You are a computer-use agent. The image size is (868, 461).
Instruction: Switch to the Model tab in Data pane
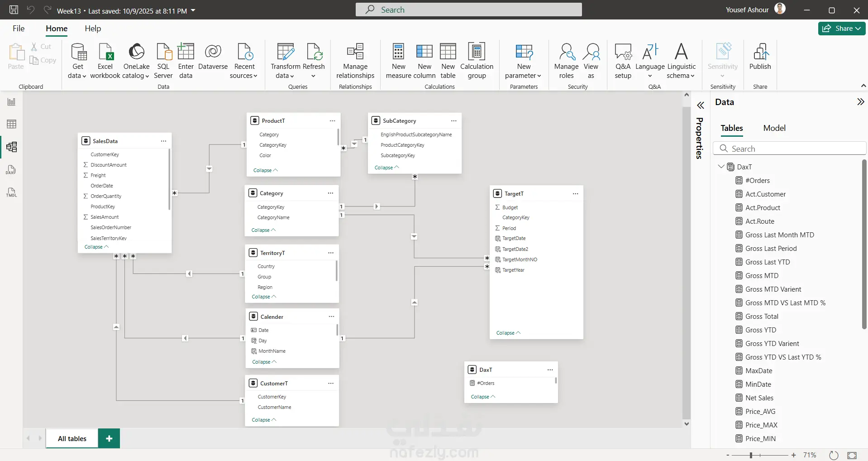(x=774, y=128)
